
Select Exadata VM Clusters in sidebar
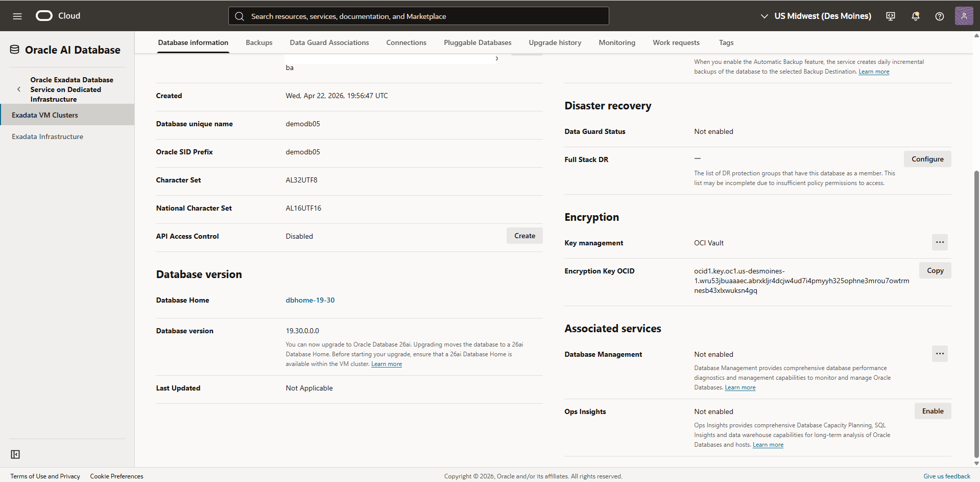point(67,115)
